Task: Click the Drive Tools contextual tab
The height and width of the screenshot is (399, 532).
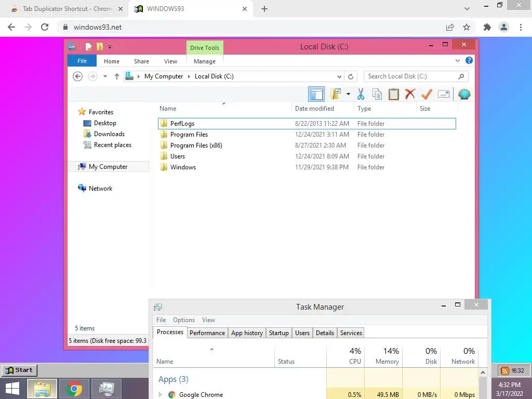Action: (x=205, y=47)
